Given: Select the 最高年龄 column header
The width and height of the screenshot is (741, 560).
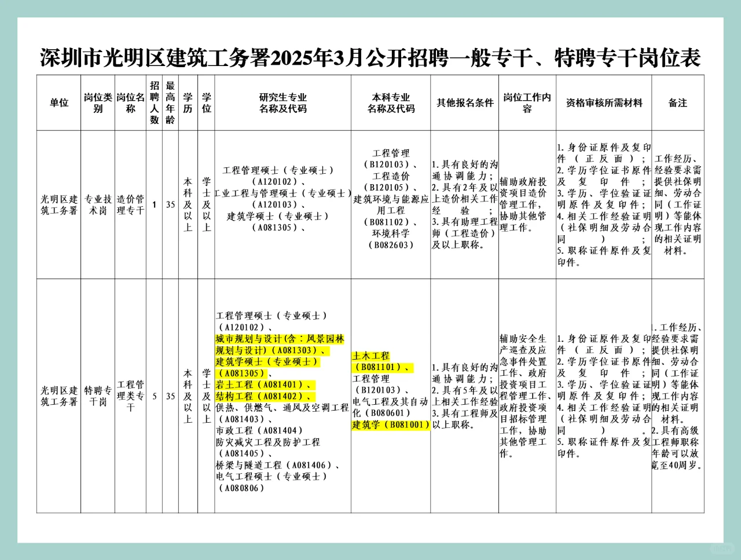Looking at the screenshot, I should tap(170, 103).
